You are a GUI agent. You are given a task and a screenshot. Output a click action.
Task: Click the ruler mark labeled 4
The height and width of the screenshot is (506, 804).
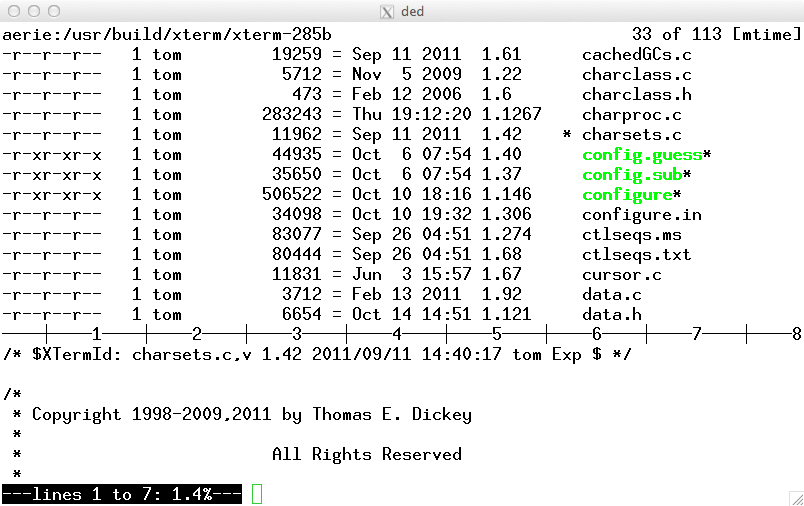[397, 334]
